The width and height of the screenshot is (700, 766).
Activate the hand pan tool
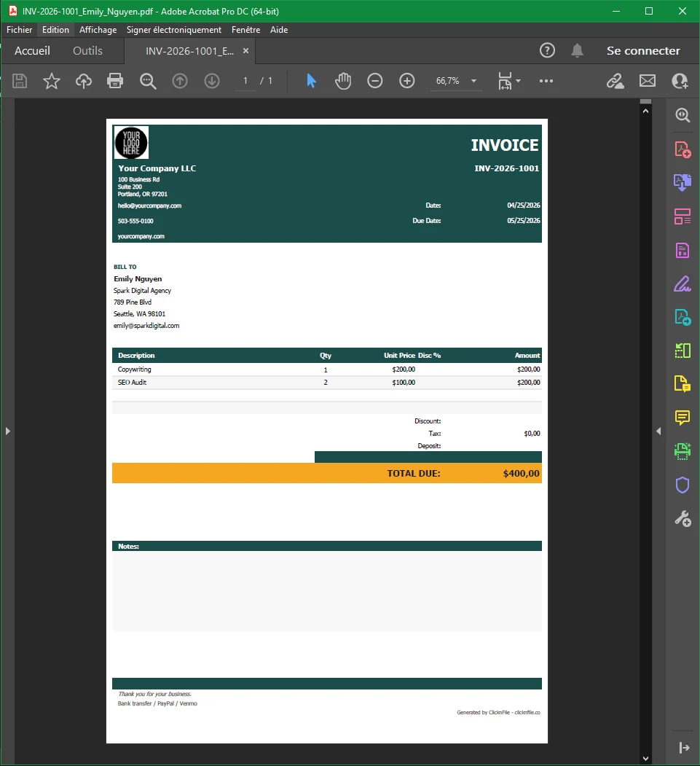[x=343, y=81]
